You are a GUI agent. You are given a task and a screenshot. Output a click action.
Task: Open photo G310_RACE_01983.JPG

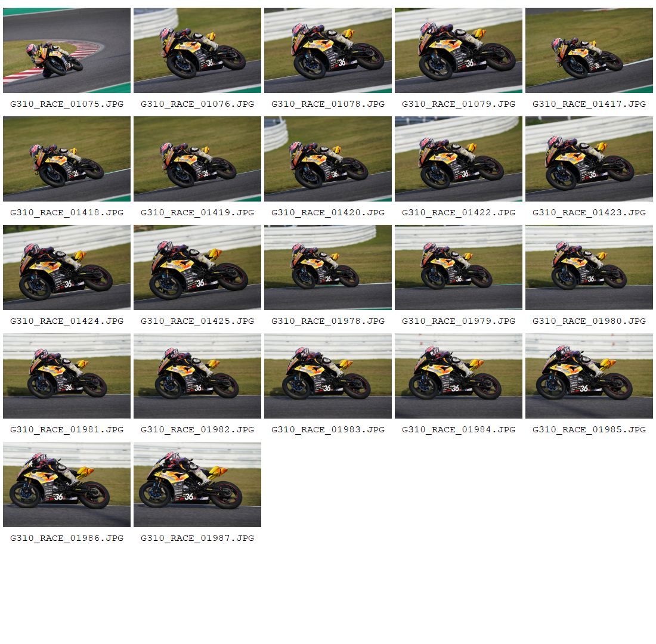[327, 376]
